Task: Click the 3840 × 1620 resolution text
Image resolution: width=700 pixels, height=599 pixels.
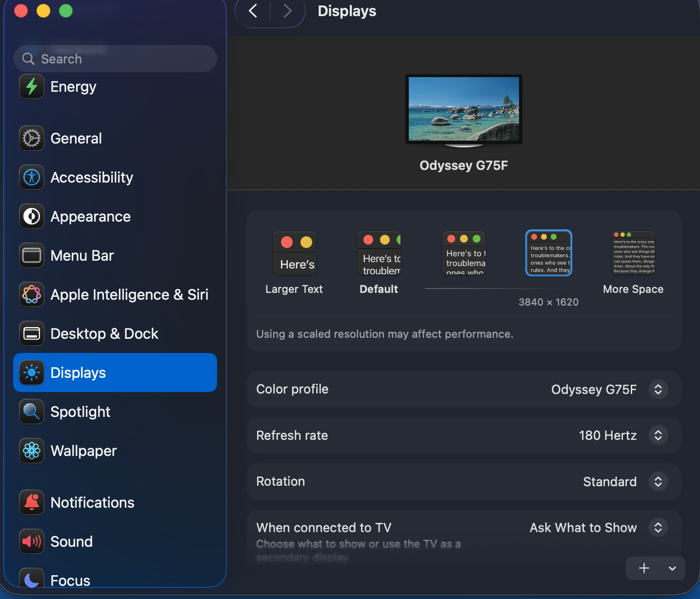Action: point(549,302)
